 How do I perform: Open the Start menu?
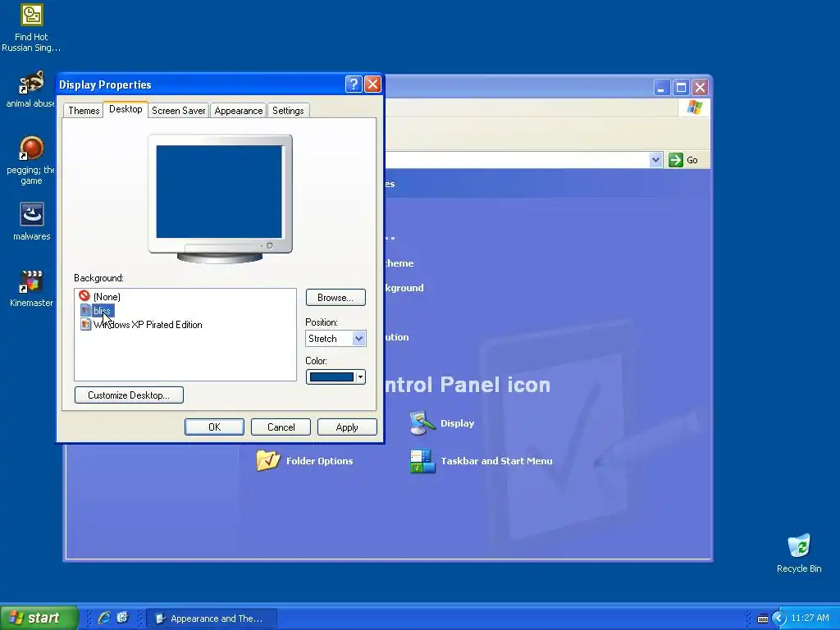[x=39, y=618]
